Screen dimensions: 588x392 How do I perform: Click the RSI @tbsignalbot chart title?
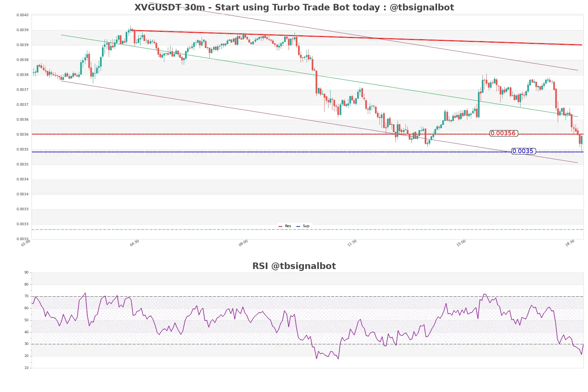tap(294, 266)
